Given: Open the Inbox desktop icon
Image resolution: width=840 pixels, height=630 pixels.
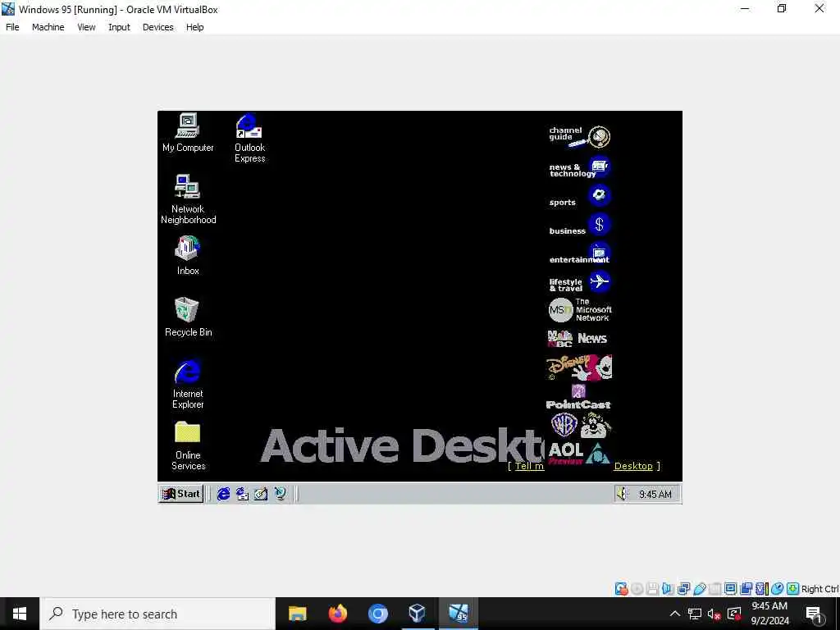Looking at the screenshot, I should [x=188, y=256].
